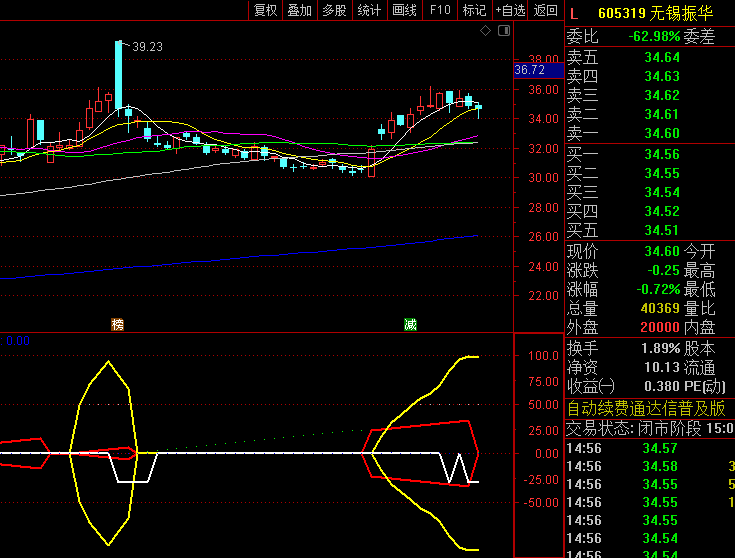Toggle the side panel square icon
The height and width of the screenshot is (558, 735).
(x=504, y=31)
